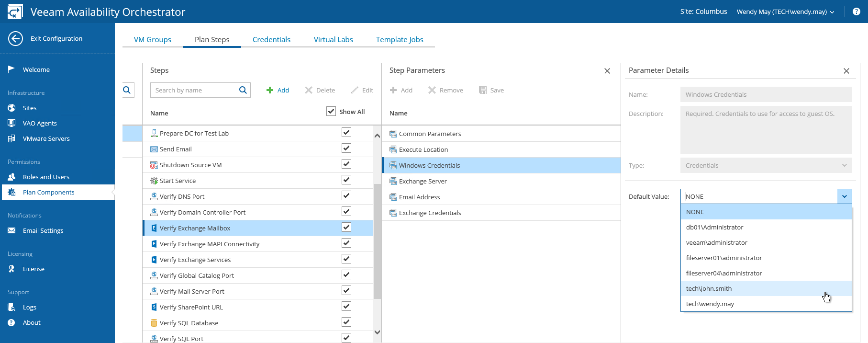Switch to the Virtual Labs tab
Image resolution: width=868 pixels, height=343 pixels.
pyautogui.click(x=334, y=39)
